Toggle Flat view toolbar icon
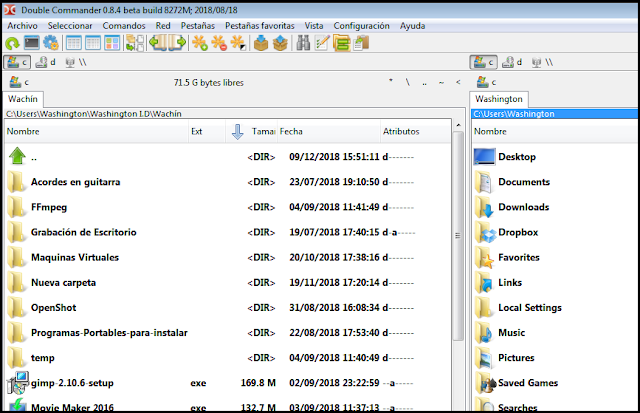 coord(135,43)
